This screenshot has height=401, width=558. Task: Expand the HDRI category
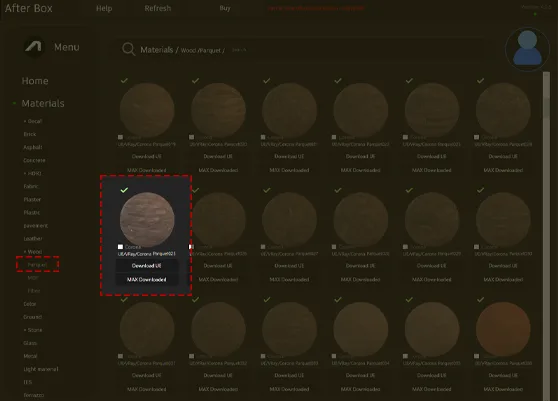(32, 173)
